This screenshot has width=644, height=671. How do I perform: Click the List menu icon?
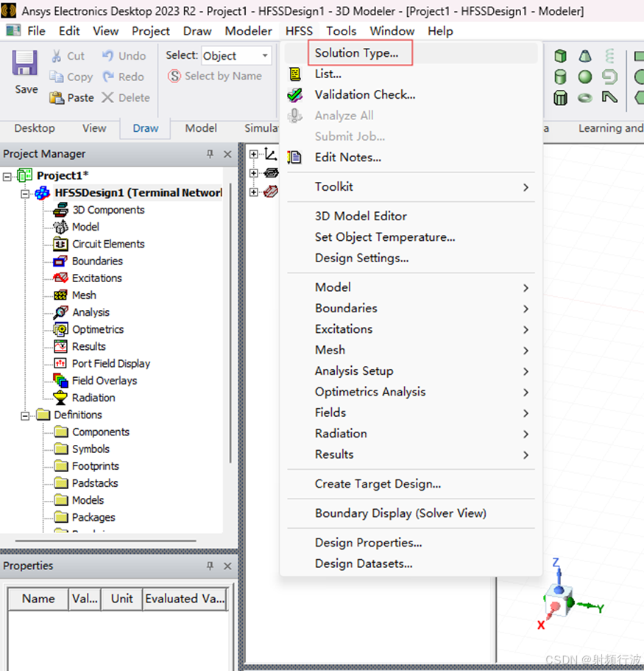[295, 74]
